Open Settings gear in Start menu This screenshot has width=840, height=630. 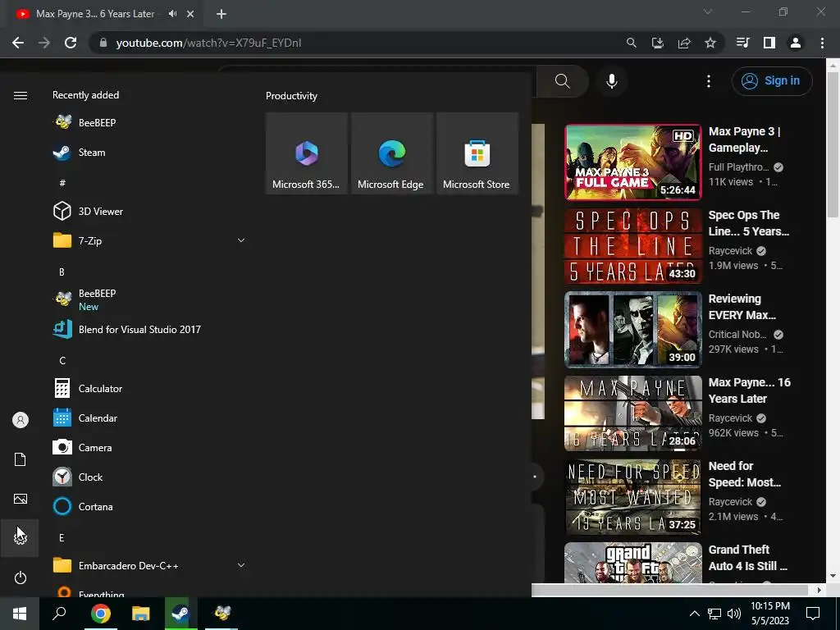click(x=20, y=538)
